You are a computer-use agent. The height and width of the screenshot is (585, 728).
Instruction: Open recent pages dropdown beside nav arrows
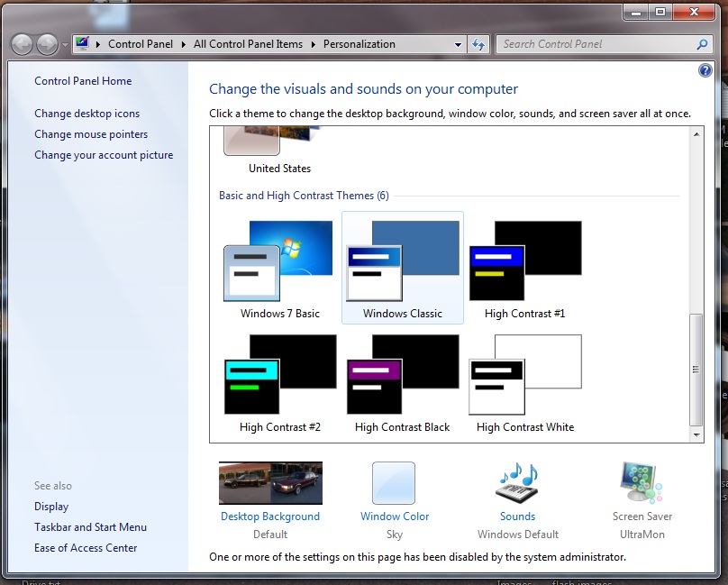click(x=65, y=45)
